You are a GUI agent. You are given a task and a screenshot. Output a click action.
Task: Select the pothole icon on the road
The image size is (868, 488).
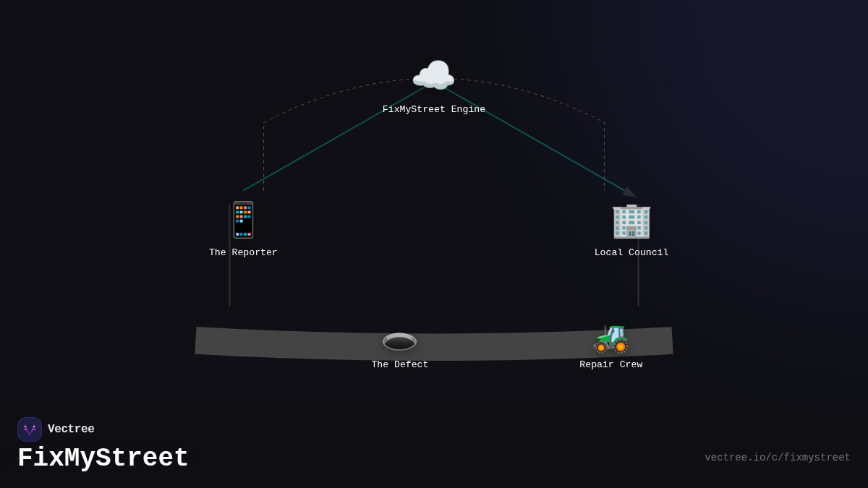pyautogui.click(x=399, y=341)
